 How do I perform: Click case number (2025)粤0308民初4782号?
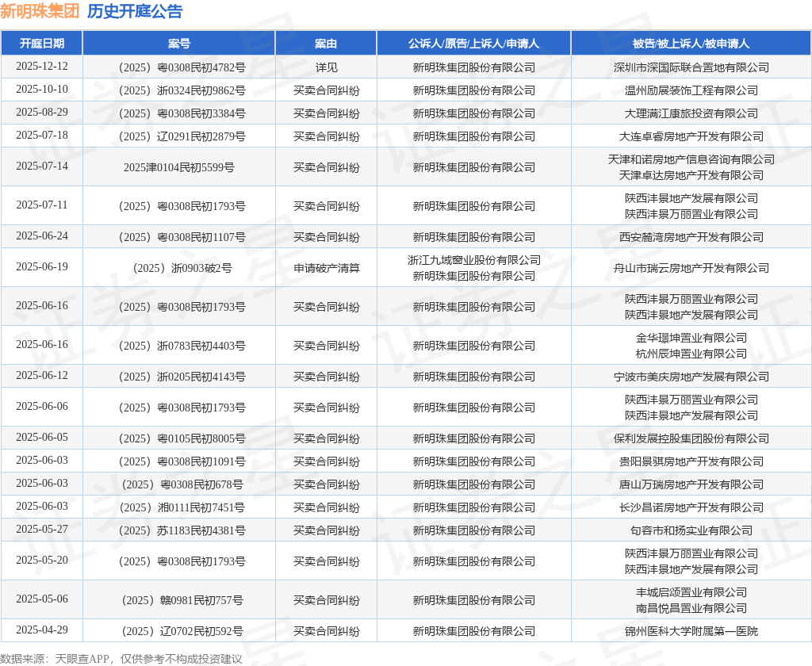coord(182,68)
